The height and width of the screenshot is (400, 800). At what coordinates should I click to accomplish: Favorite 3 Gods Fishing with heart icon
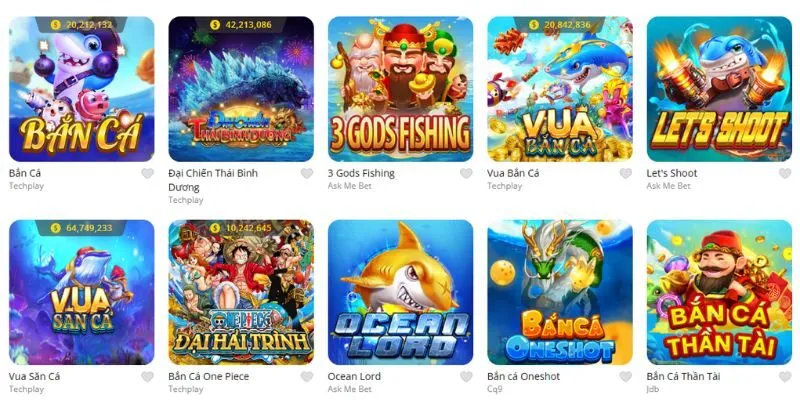click(466, 173)
